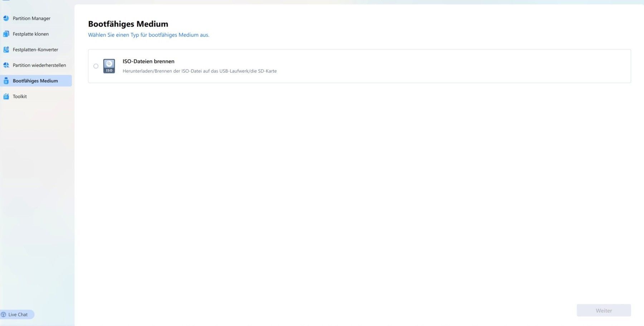Start a Live Chat session
This screenshot has width=644, height=326.
tap(17, 315)
